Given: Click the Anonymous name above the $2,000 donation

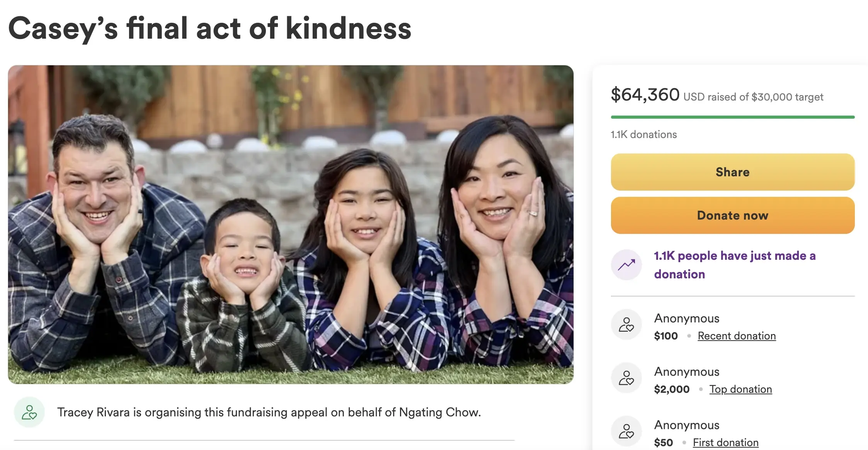Looking at the screenshot, I should click(687, 372).
